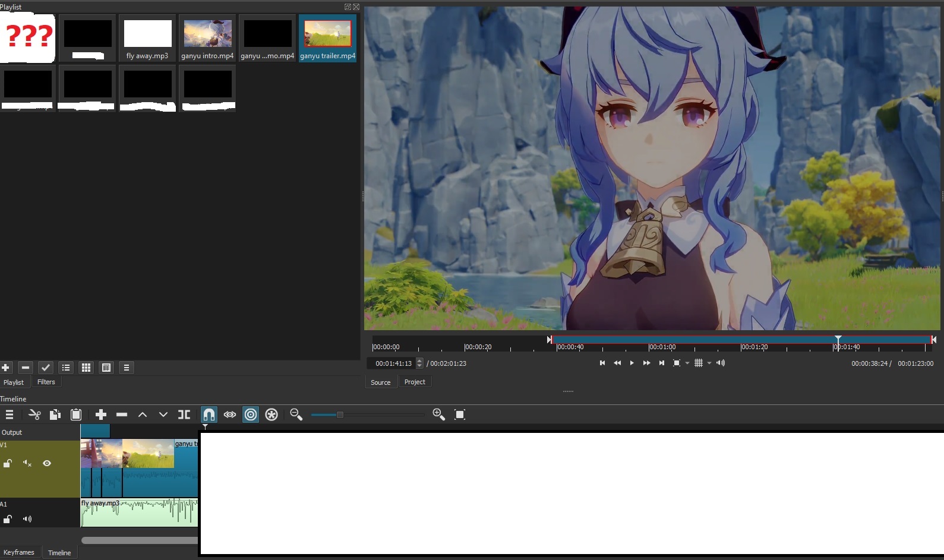
Task: Increment the timecode spinner arrows
Action: point(419,363)
